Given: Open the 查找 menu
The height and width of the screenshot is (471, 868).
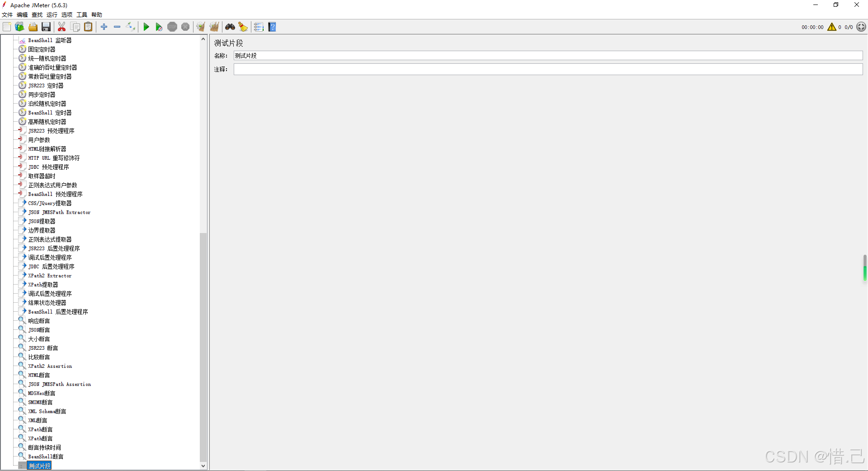Looking at the screenshot, I should (x=37, y=15).
